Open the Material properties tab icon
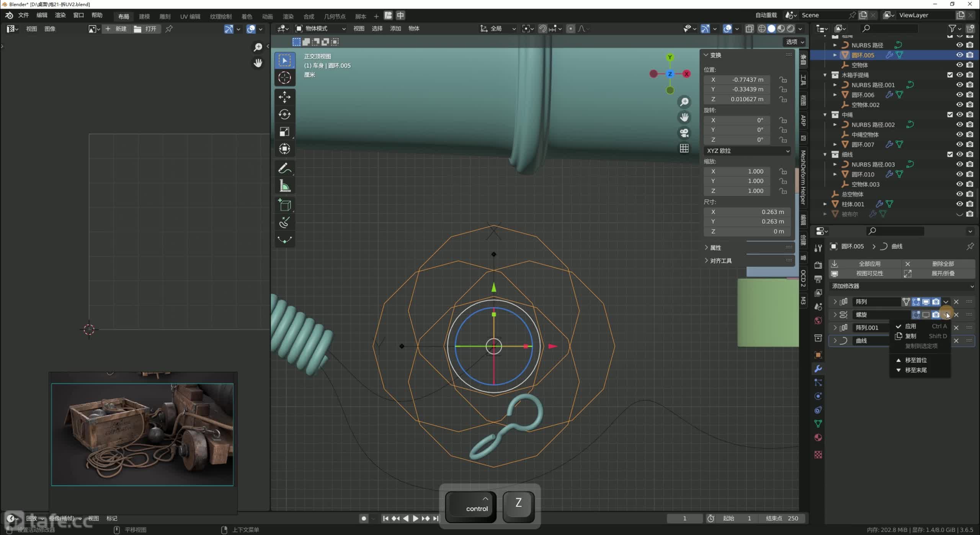Viewport: 980px width, 535px height. [818, 438]
